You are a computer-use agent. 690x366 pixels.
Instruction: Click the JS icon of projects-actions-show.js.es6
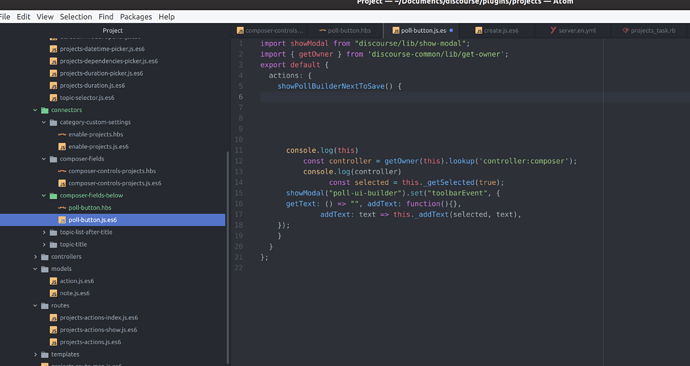click(x=53, y=329)
